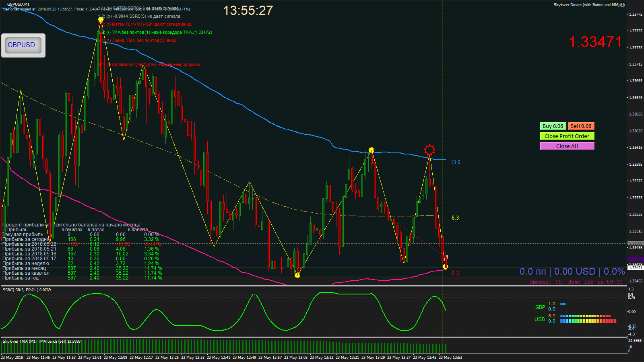Screen dimensions: 644x362
Task: Click the "в пунктах" column header
Action: (x=72, y=230)
